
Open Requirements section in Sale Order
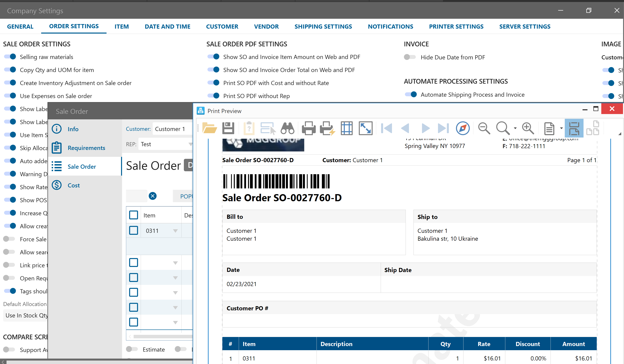(x=86, y=148)
